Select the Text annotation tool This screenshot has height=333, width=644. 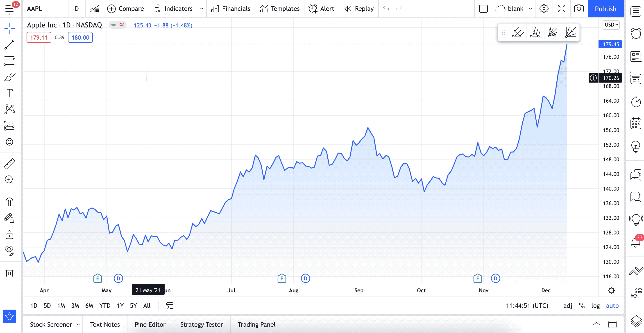[9, 93]
